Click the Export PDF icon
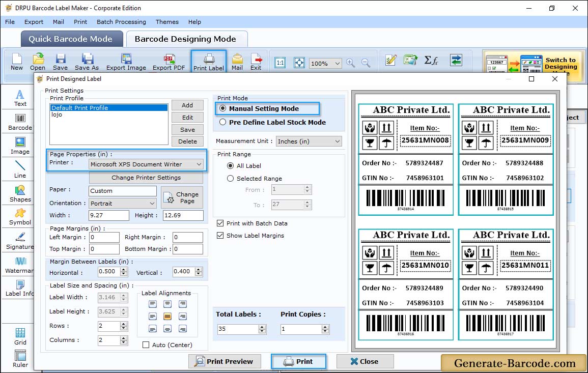Screen dimensions: 588x373 coord(169,62)
